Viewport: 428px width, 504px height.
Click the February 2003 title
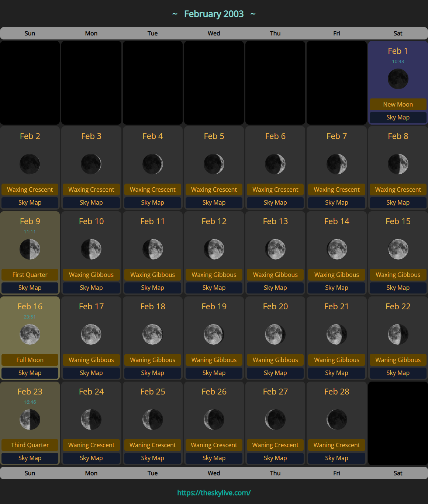214,14
